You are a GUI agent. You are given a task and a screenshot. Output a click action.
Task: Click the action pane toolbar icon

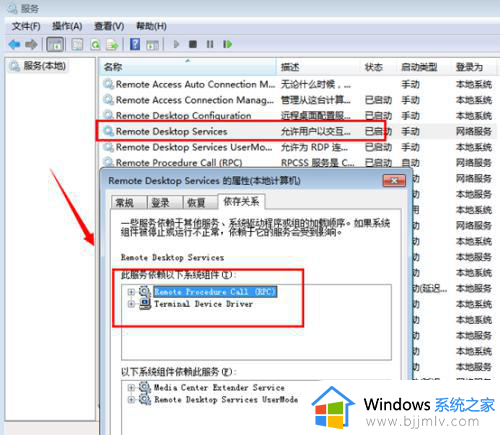coord(153,44)
